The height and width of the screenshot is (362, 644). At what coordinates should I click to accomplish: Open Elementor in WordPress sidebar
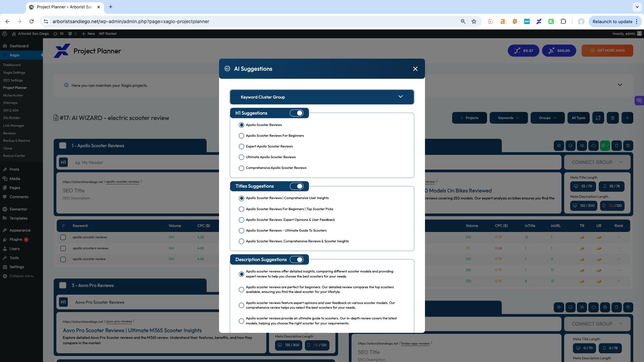[18, 209]
